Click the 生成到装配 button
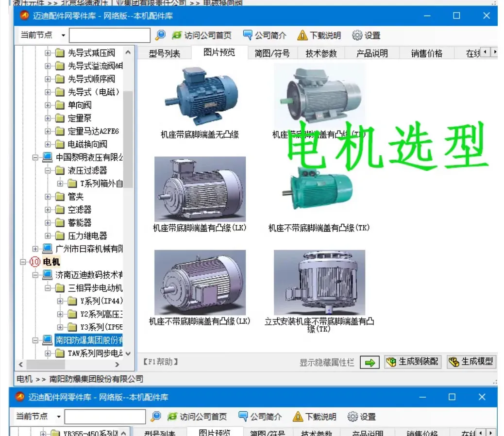504x436 pixels. [x=412, y=362]
